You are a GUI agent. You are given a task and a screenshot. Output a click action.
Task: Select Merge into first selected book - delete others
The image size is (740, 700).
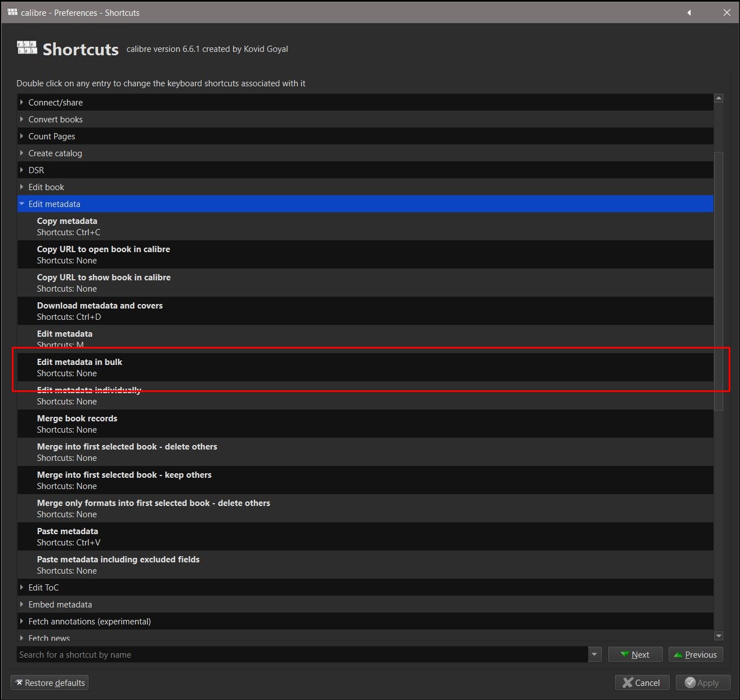pos(365,452)
